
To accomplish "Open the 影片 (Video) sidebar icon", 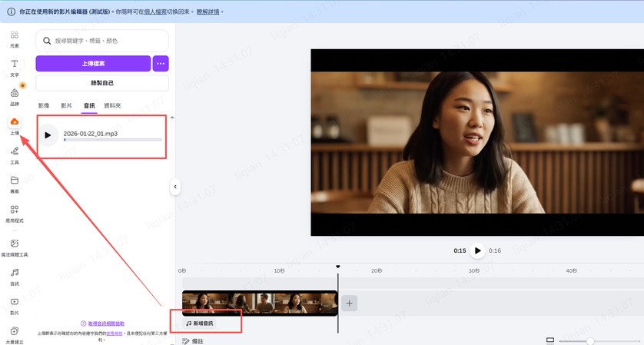I will coord(15,301).
